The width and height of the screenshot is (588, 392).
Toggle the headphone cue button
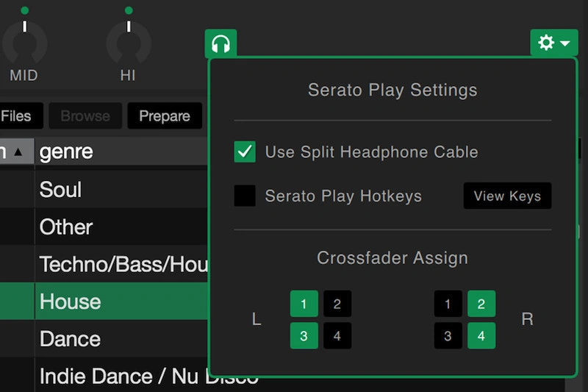pyautogui.click(x=220, y=44)
